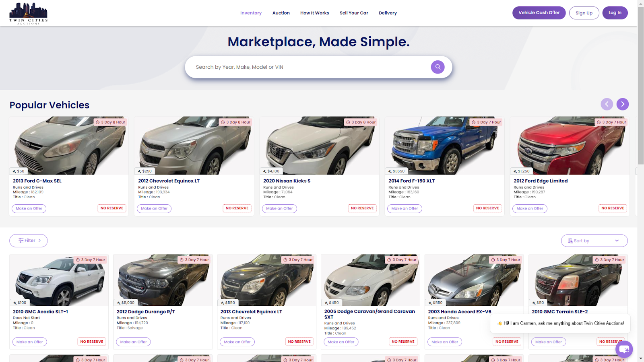Click the purple search magnifier icon
The width and height of the screenshot is (644, 362).
coord(438,67)
